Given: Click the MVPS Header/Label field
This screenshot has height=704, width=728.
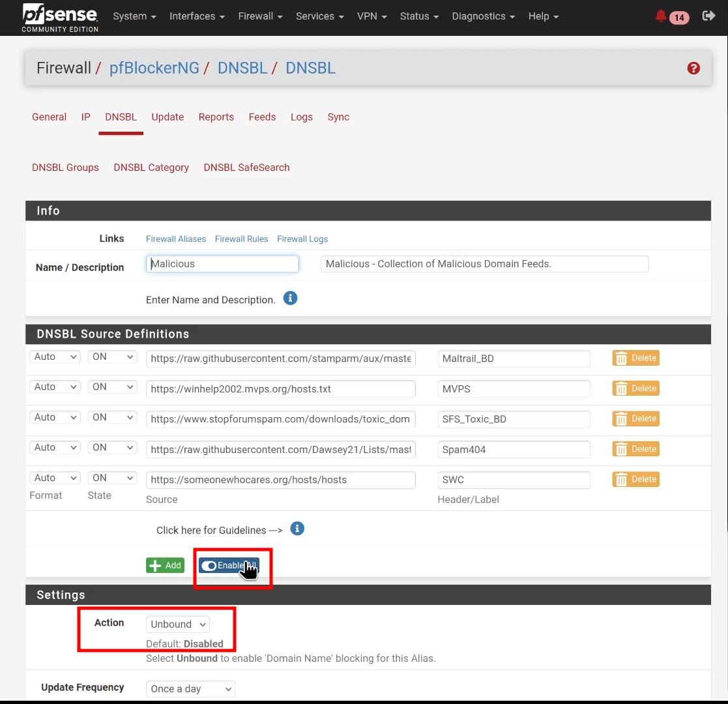Looking at the screenshot, I should [x=514, y=389].
